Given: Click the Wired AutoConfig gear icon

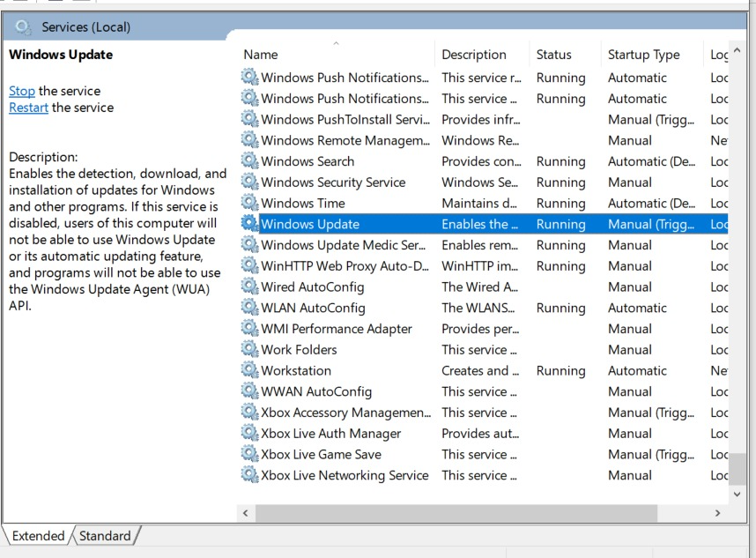Looking at the screenshot, I should click(250, 287).
